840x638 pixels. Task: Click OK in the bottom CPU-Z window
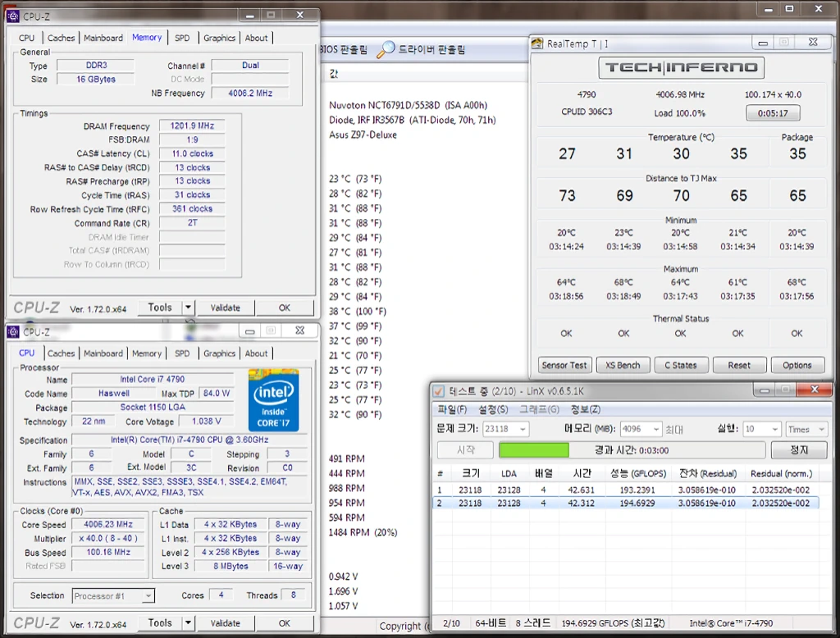(x=285, y=623)
